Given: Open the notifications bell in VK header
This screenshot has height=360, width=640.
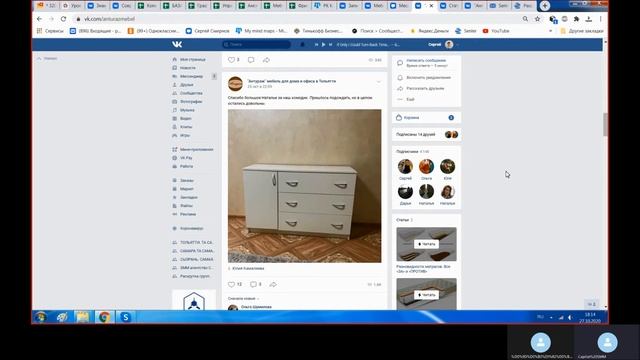Looking at the screenshot, I should coord(302,44).
